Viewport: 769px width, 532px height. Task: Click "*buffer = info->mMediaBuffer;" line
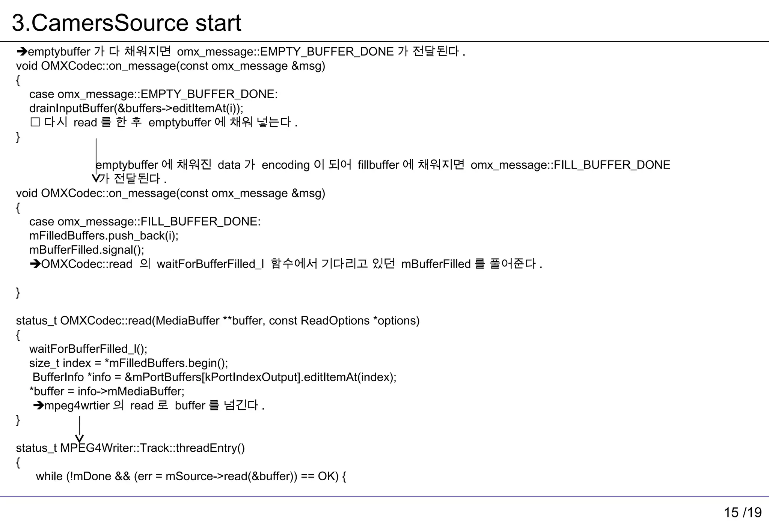107,391
